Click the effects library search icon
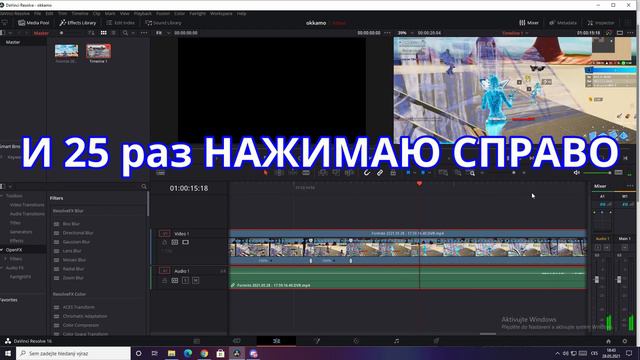 [x=144, y=187]
